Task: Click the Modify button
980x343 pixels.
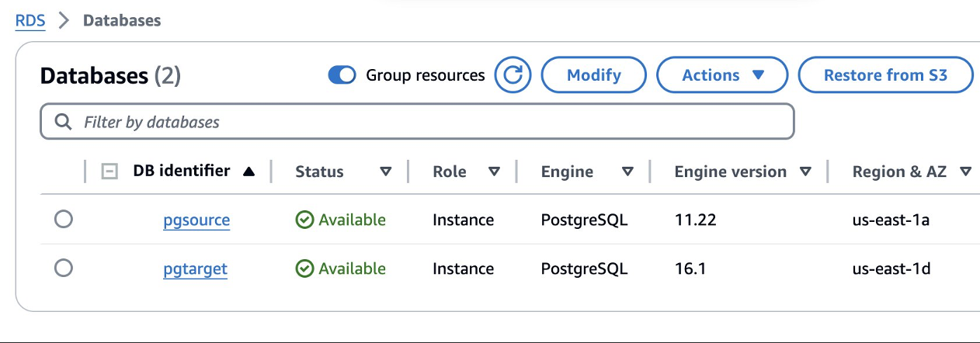Action: 593,75
